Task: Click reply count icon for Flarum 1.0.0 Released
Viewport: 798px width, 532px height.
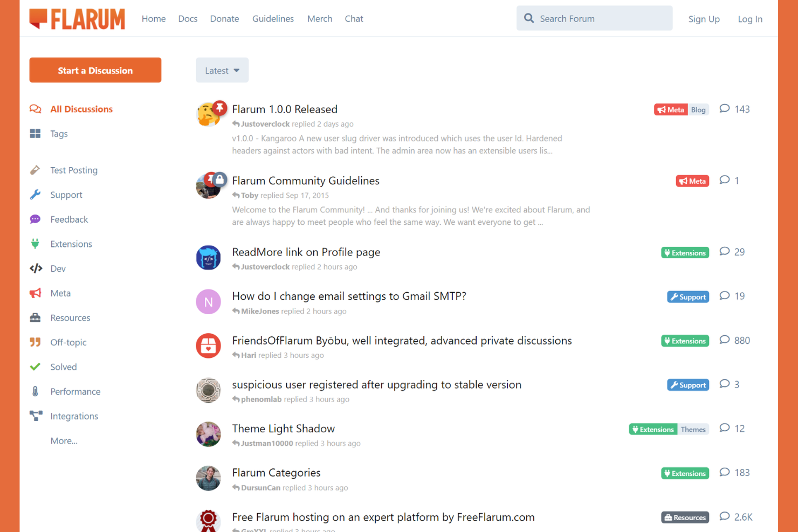Action: (x=725, y=109)
